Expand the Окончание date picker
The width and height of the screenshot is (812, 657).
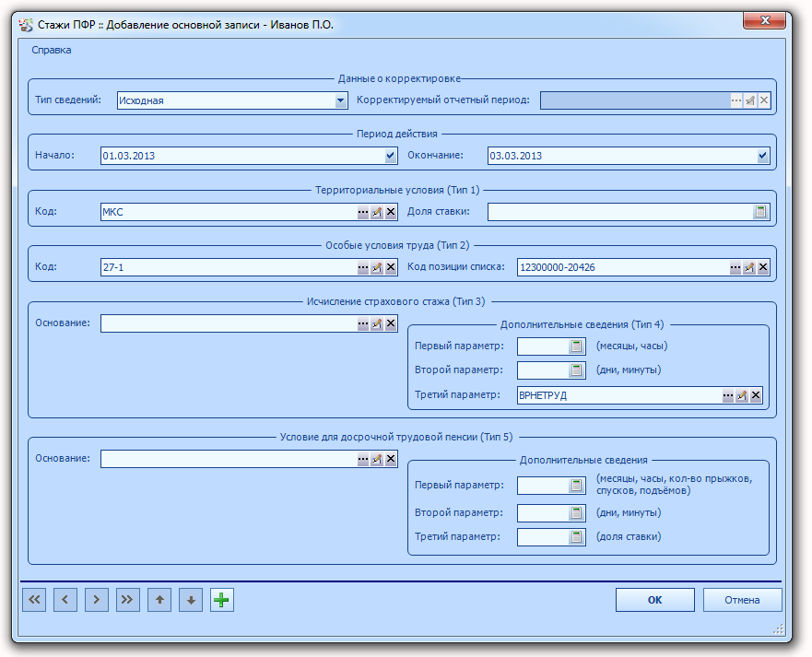click(x=763, y=156)
